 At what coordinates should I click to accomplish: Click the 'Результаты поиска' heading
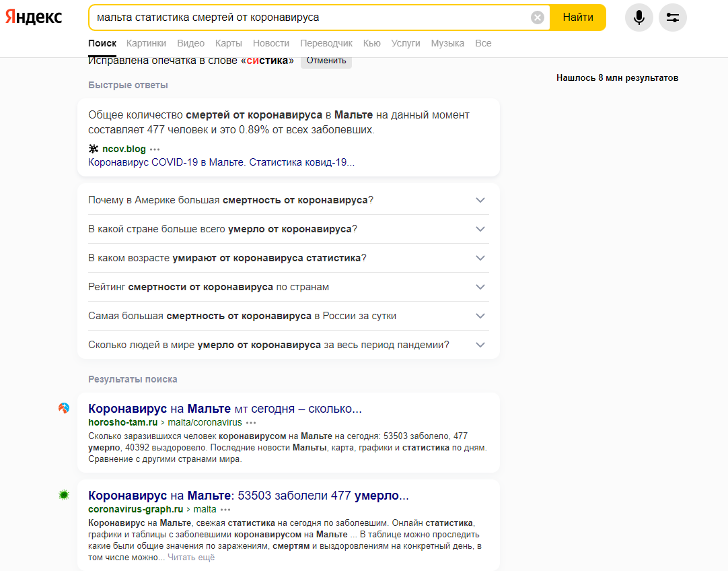pos(133,379)
